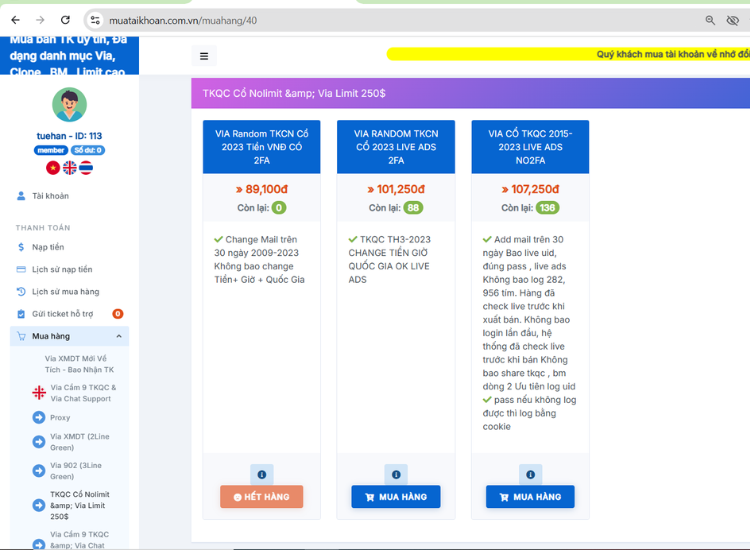
Task: Click the dollar icon beside Nạp tiền
Action: [21, 247]
